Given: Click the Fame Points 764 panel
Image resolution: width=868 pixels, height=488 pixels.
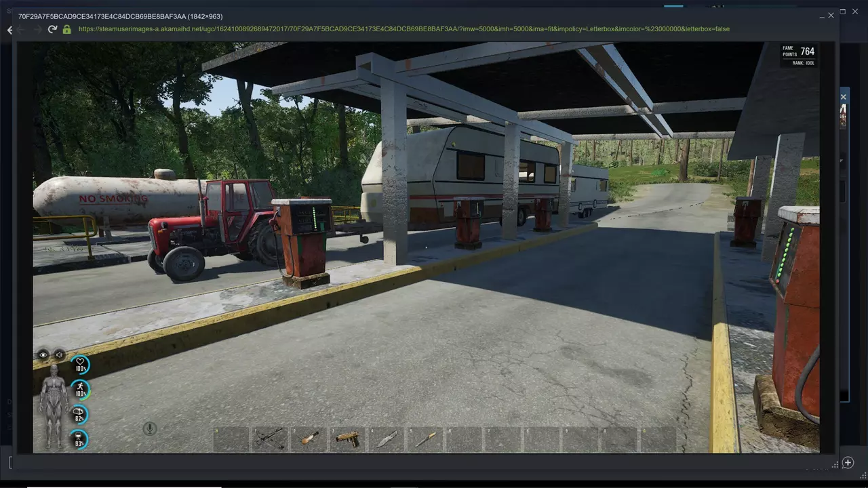Looking at the screenshot, I should [799, 55].
